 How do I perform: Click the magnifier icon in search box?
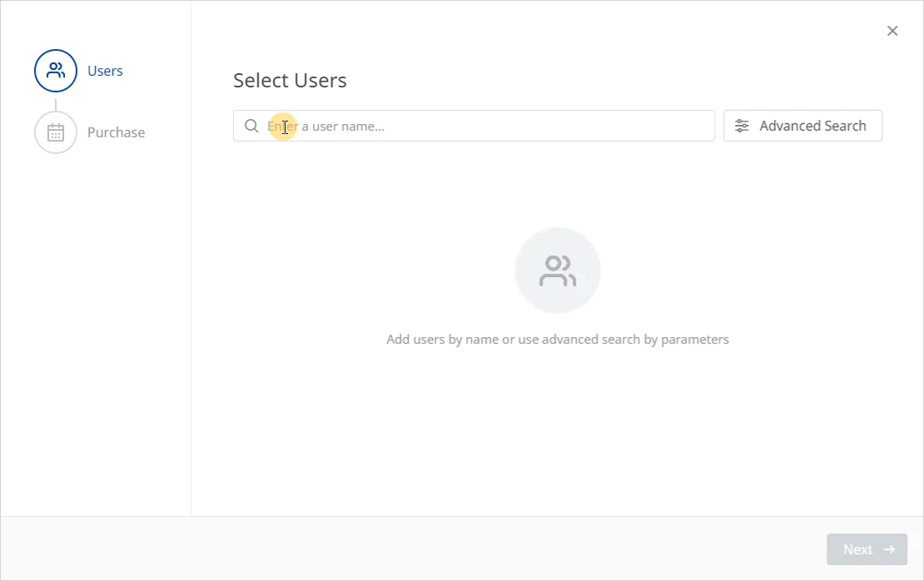[x=251, y=126]
